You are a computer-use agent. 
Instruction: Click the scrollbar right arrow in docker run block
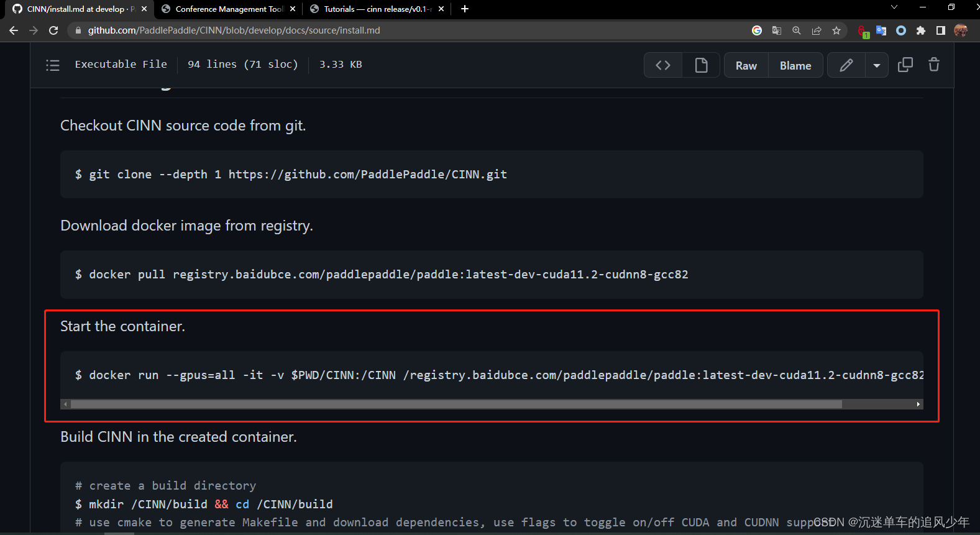(x=918, y=405)
